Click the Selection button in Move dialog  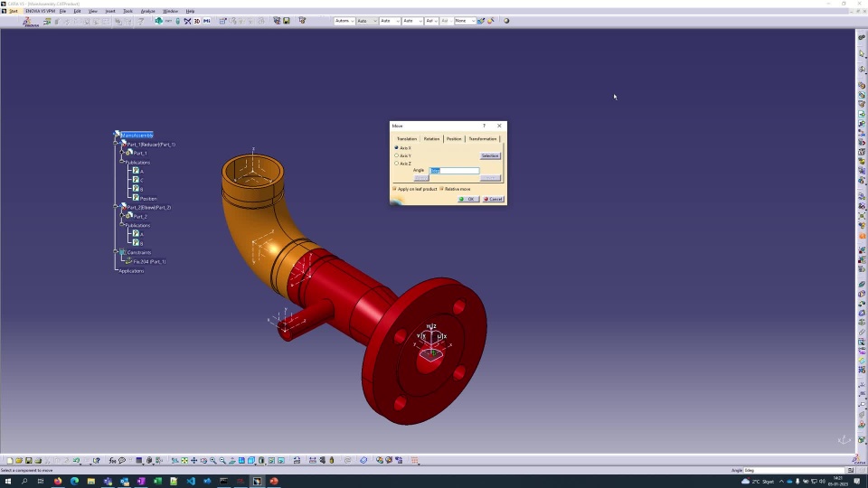[490, 156]
